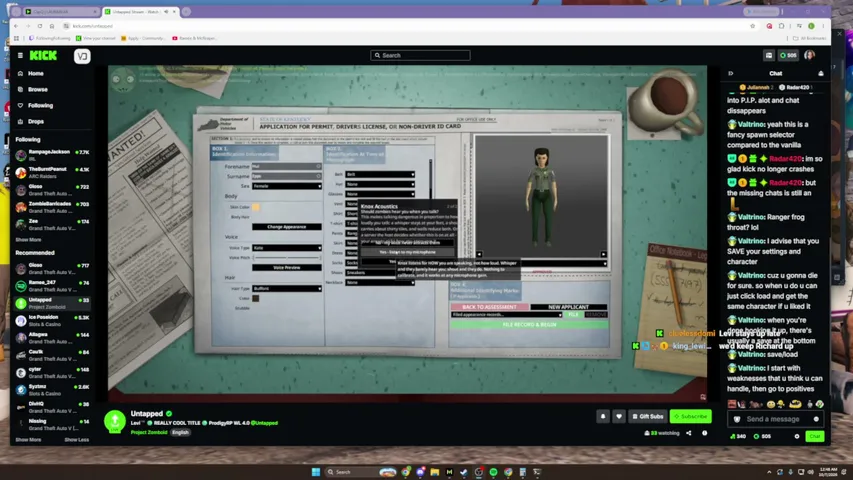Click the Change Appearance button

tap(287, 227)
